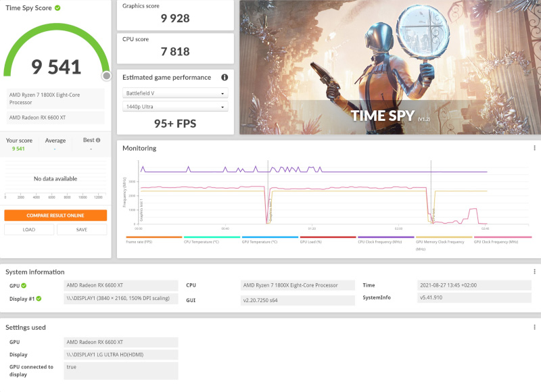The height and width of the screenshot is (392, 541).
Task: Click the gray score gauge end knob
Action: [107, 76]
